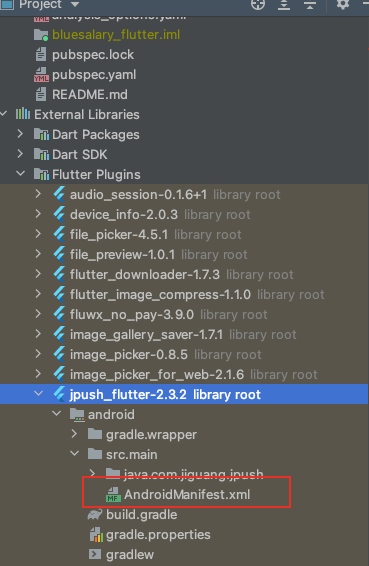Open the Project panel settings gear
The width and height of the screenshot is (369, 566).
pyautogui.click(x=343, y=4)
